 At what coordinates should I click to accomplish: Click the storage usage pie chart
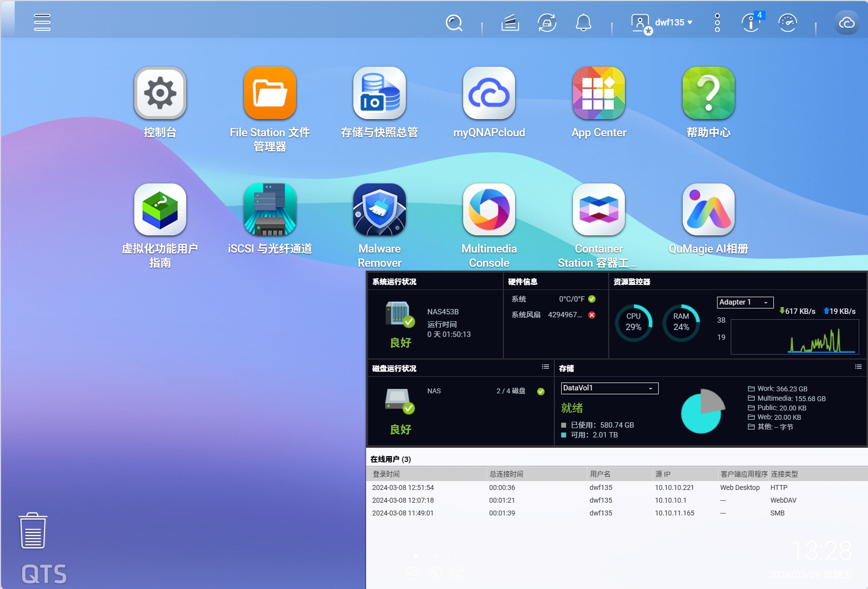coord(703,411)
